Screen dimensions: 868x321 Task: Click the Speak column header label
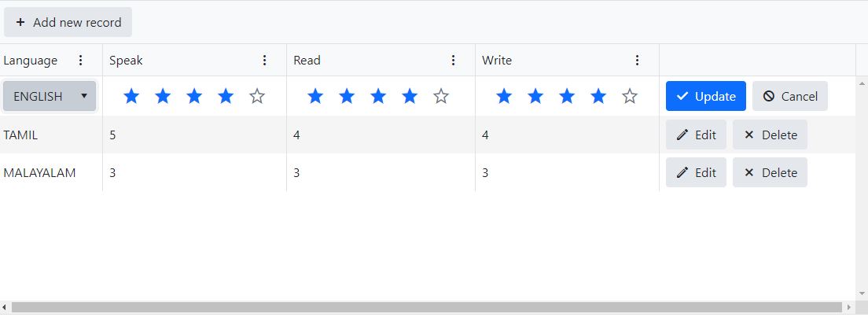point(126,61)
